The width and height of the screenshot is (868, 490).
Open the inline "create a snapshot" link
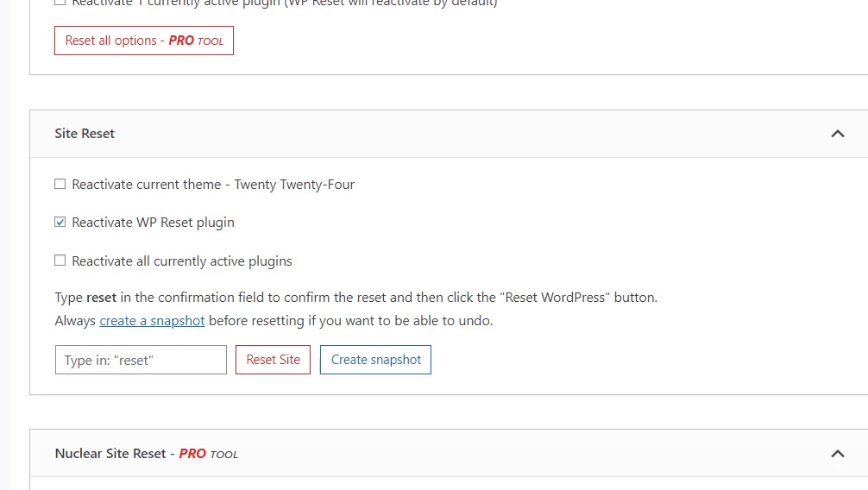152,321
